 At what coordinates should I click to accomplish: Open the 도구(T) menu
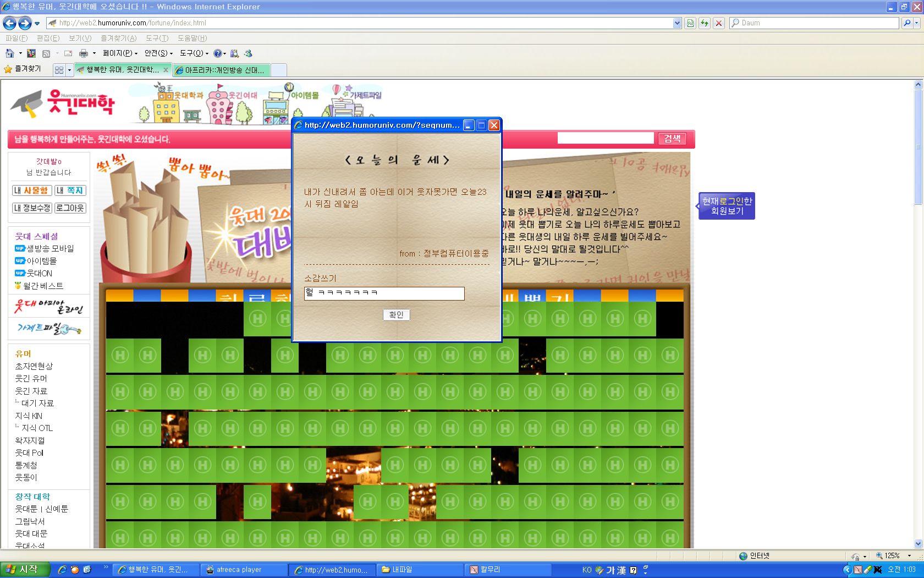pos(157,38)
